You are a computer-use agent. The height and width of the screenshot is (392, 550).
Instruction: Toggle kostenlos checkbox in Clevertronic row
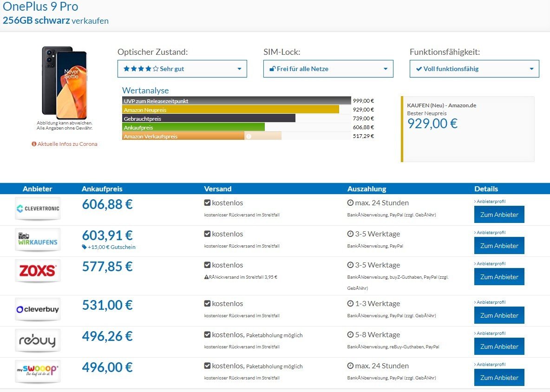tap(207, 203)
